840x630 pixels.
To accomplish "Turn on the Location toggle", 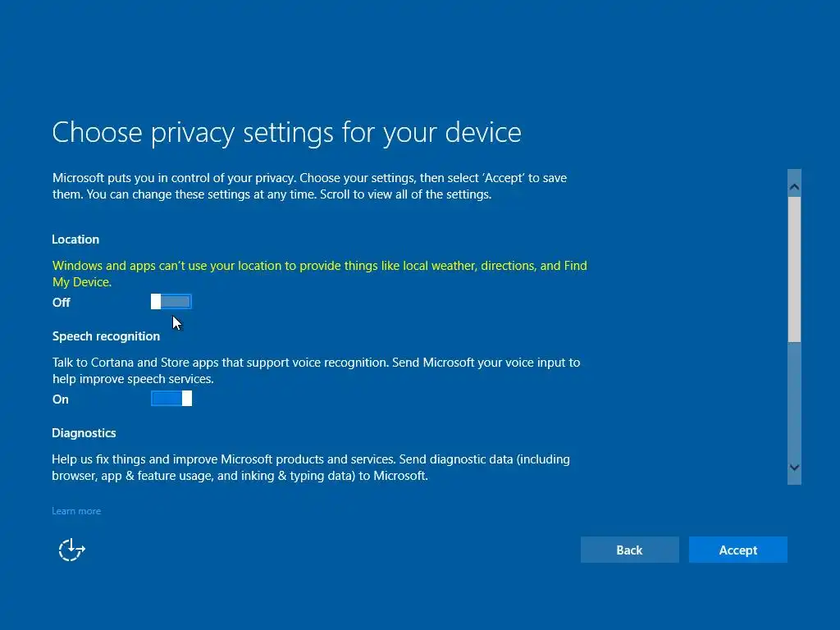I will [171, 302].
